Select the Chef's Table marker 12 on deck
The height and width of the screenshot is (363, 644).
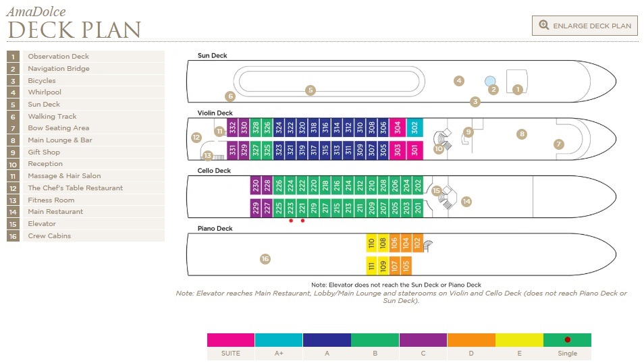tap(196, 138)
